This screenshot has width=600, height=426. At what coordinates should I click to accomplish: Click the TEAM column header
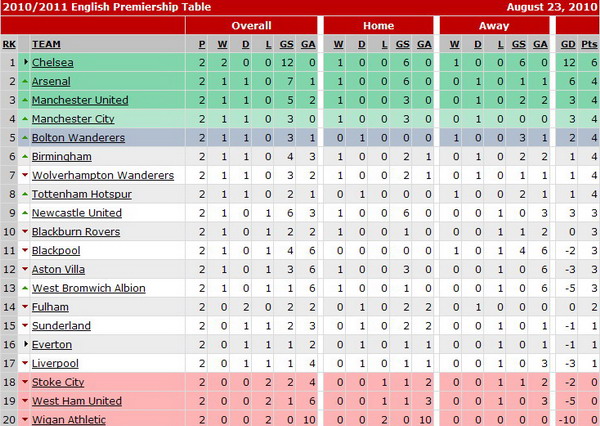click(46, 44)
